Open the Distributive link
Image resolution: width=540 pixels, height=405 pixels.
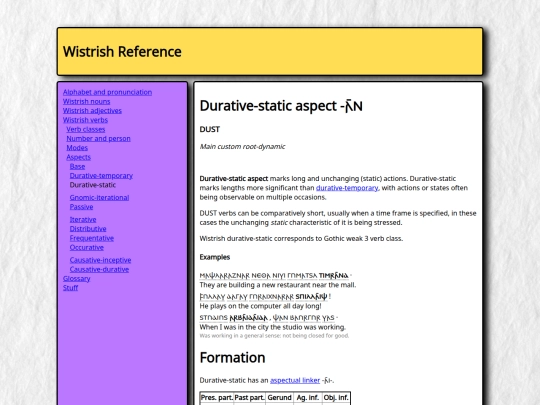coord(88,229)
